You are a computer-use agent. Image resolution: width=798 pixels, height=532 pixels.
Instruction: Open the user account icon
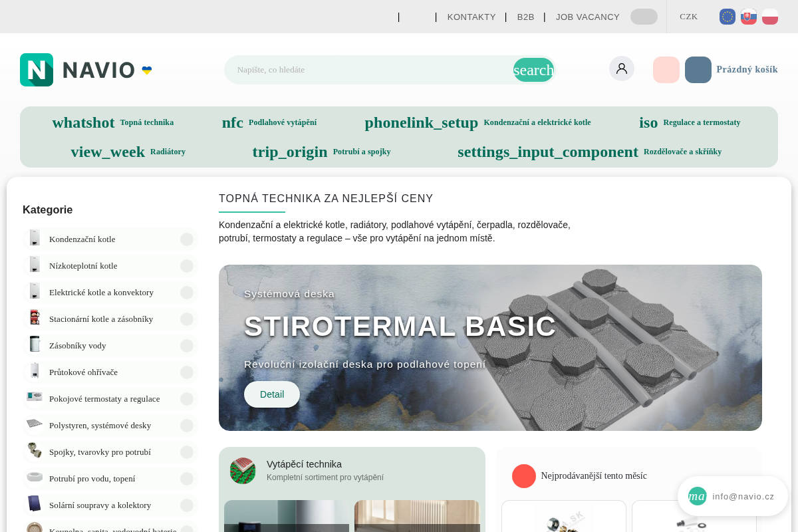[x=622, y=68]
